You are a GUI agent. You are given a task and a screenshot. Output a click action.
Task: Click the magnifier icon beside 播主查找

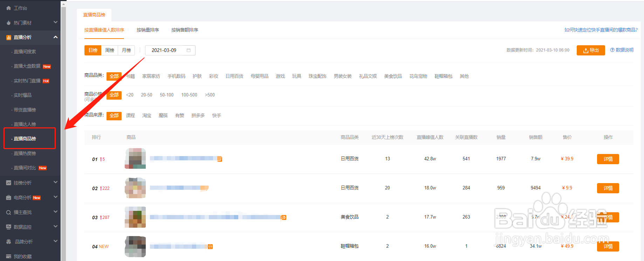pos(8,212)
